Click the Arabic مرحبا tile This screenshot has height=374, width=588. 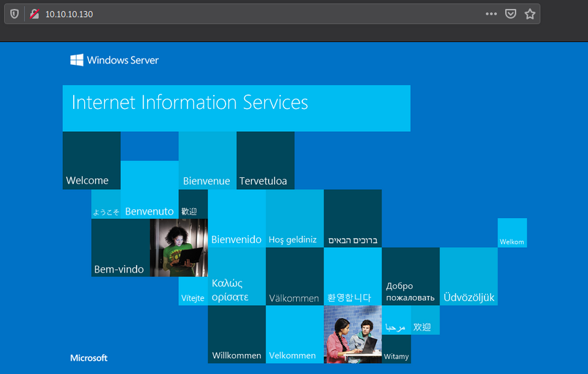coord(396,320)
